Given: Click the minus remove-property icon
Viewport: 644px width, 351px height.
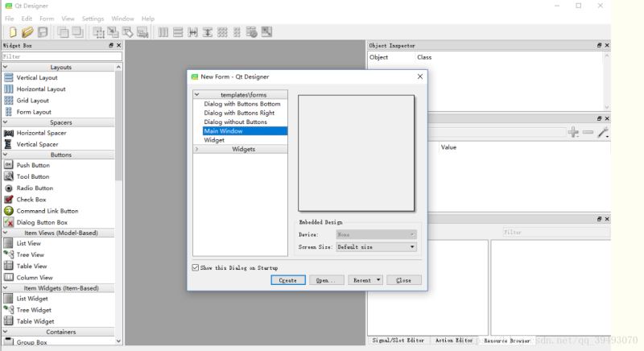Looking at the screenshot, I should [x=588, y=132].
